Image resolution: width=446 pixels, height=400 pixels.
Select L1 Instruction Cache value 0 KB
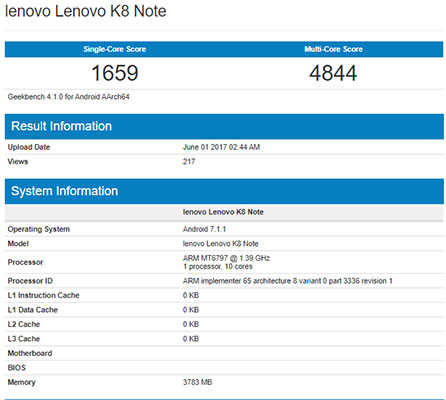(191, 295)
